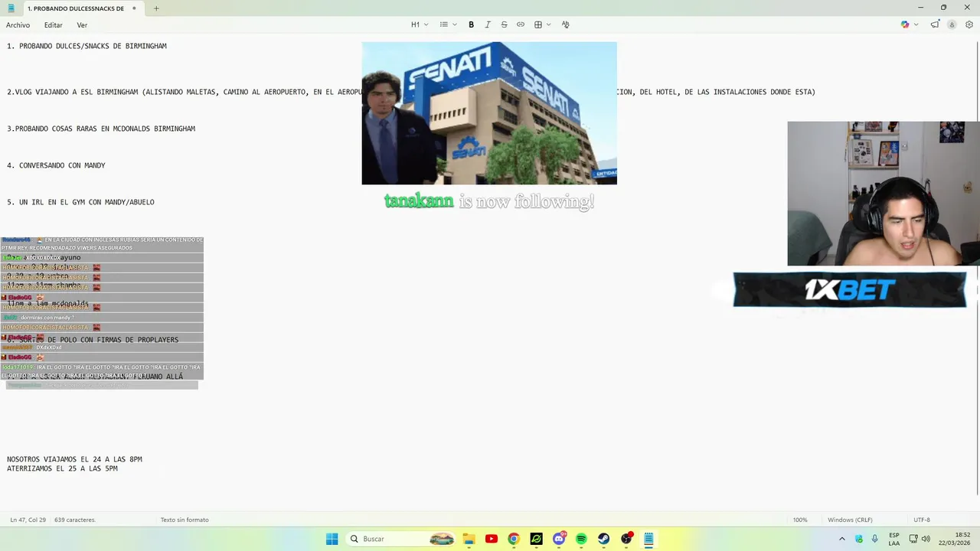Viewport: 980px width, 551px height.
Task: Click the Notepad vertical scrollbar
Action: tap(976, 268)
